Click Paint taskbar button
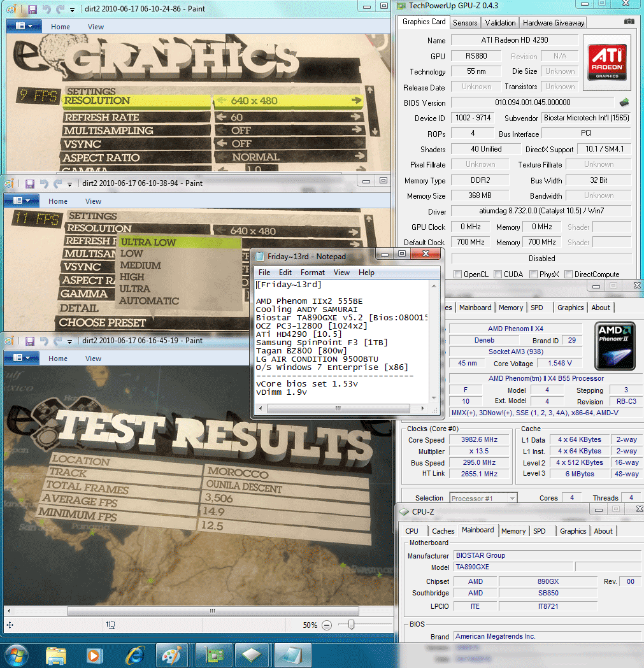Screen dimensions: 644x668 coord(171,656)
